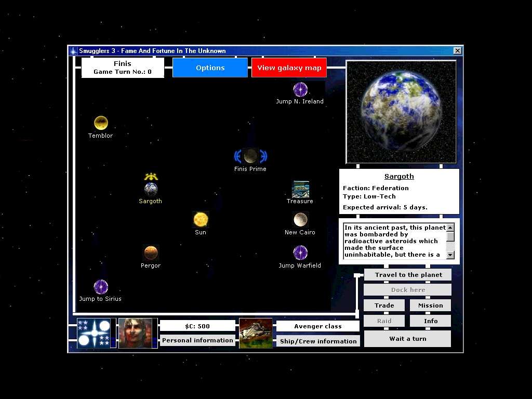Image resolution: width=532 pixels, height=399 pixels.
Task: Open the Trade screen
Action: point(384,305)
